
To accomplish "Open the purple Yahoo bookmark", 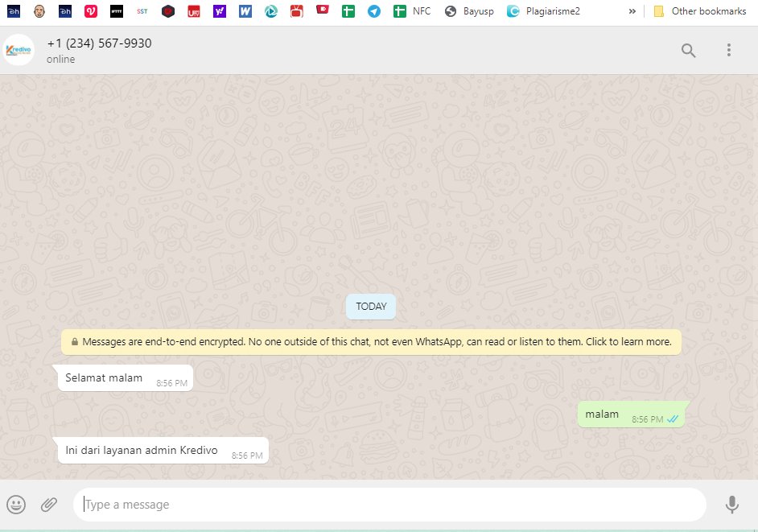I will [220, 11].
